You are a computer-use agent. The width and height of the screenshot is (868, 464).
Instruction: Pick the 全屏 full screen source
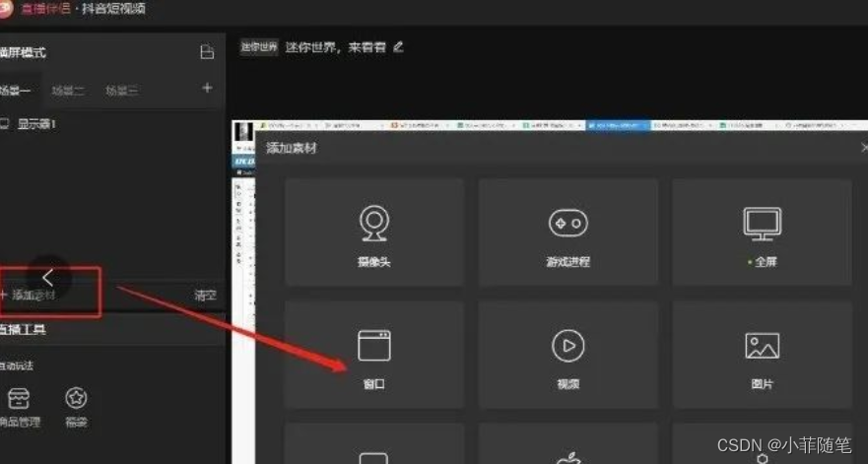point(762,232)
